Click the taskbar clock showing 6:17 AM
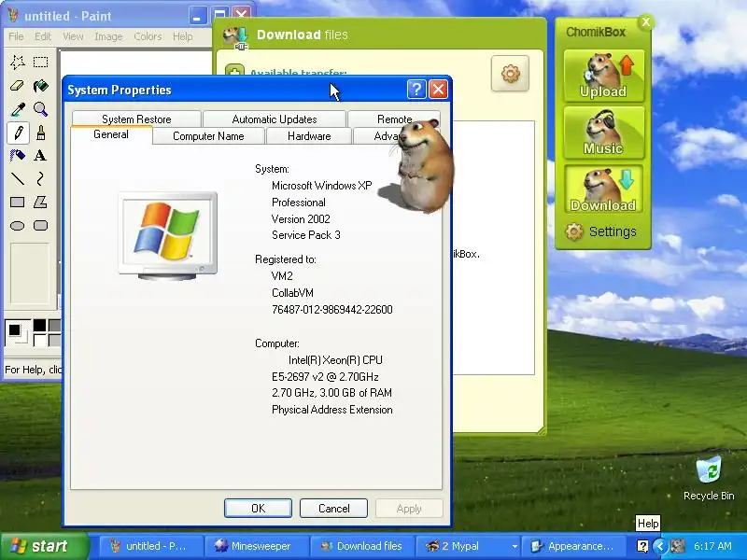Viewport: 747px width, 560px height. pos(712,546)
